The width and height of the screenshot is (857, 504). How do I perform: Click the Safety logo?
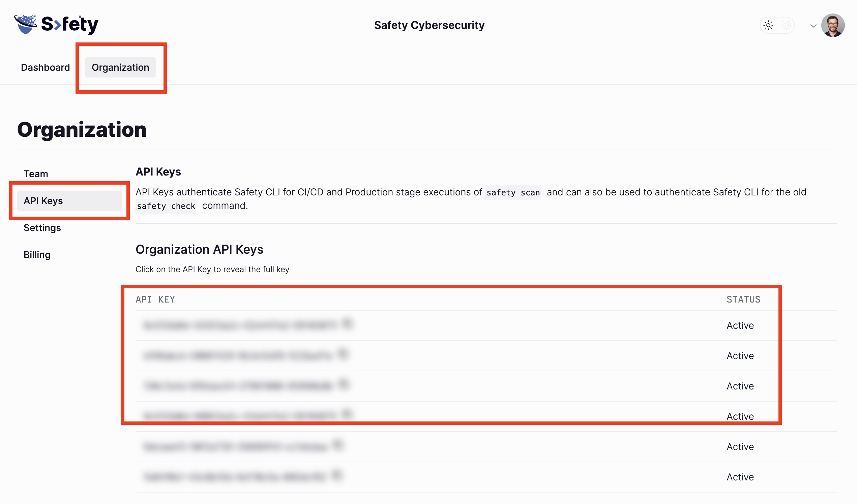coord(56,25)
